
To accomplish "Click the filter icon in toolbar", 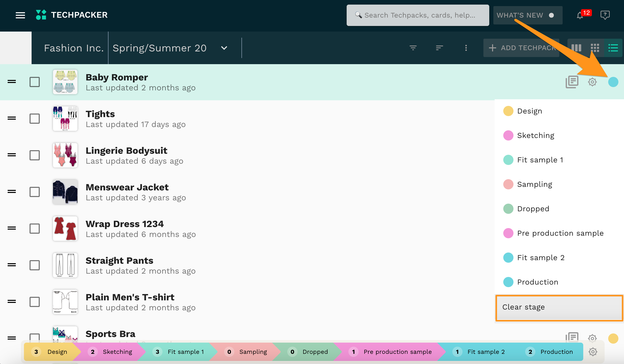I will coord(413,48).
